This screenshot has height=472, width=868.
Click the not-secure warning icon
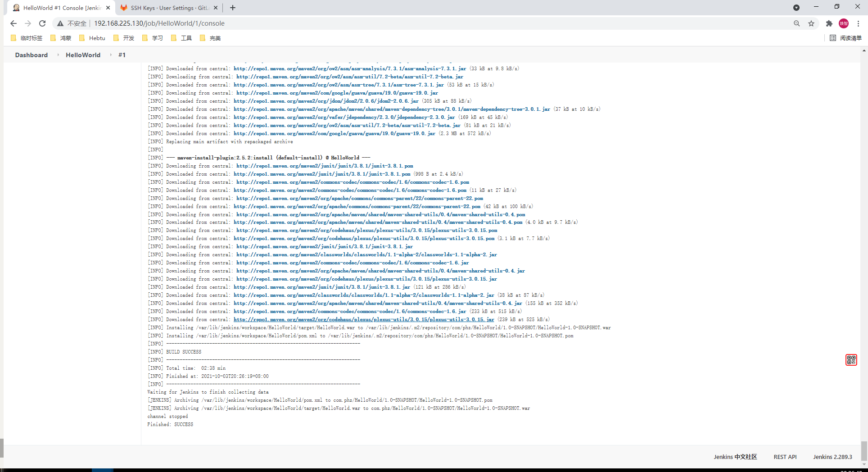60,23
